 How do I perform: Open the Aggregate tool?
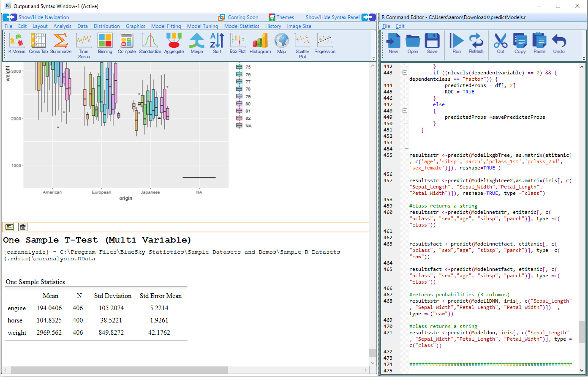click(x=174, y=44)
